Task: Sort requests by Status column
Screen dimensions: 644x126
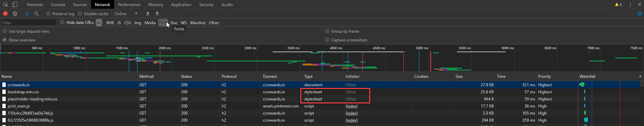Action: [x=200, y=76]
